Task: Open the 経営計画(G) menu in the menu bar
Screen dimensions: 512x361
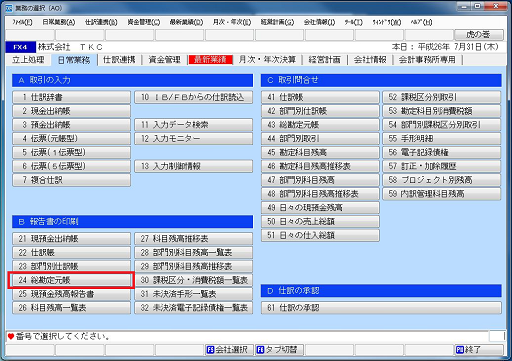Action: pos(277,22)
